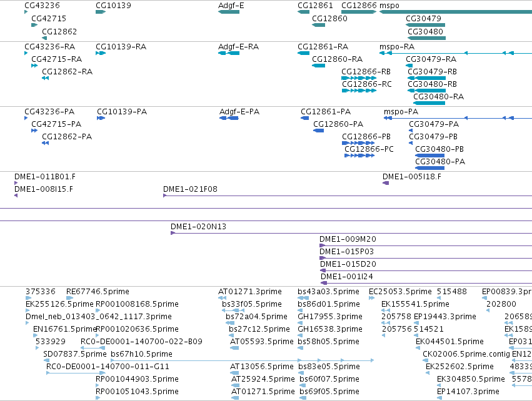Select BAC clone DME1-005I18.F
Viewport: 532px width, 401px height.
pos(412,177)
